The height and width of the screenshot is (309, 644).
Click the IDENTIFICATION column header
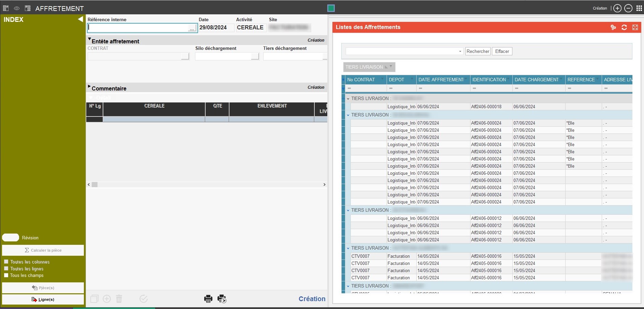point(489,80)
